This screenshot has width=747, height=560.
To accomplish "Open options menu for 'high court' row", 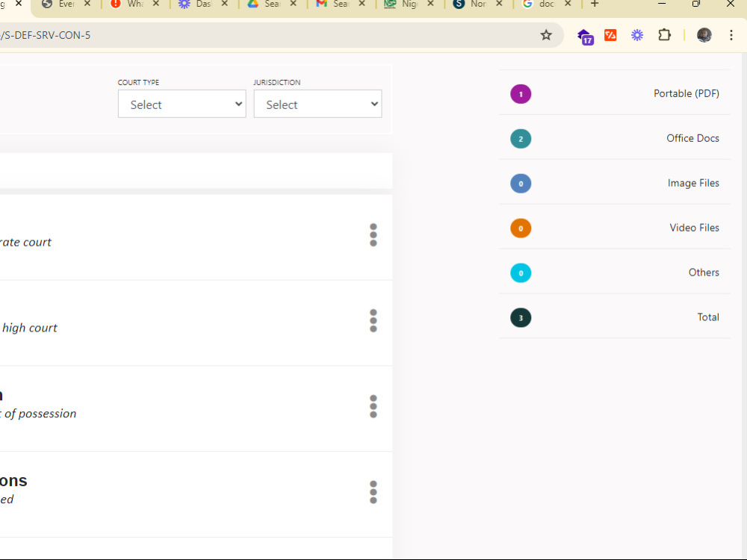I will [x=373, y=320].
